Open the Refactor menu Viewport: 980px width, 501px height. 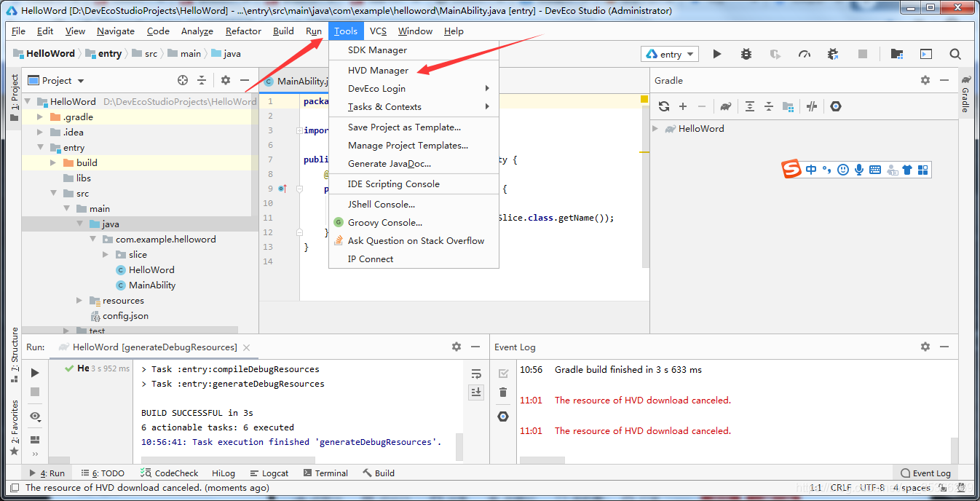[x=243, y=31]
